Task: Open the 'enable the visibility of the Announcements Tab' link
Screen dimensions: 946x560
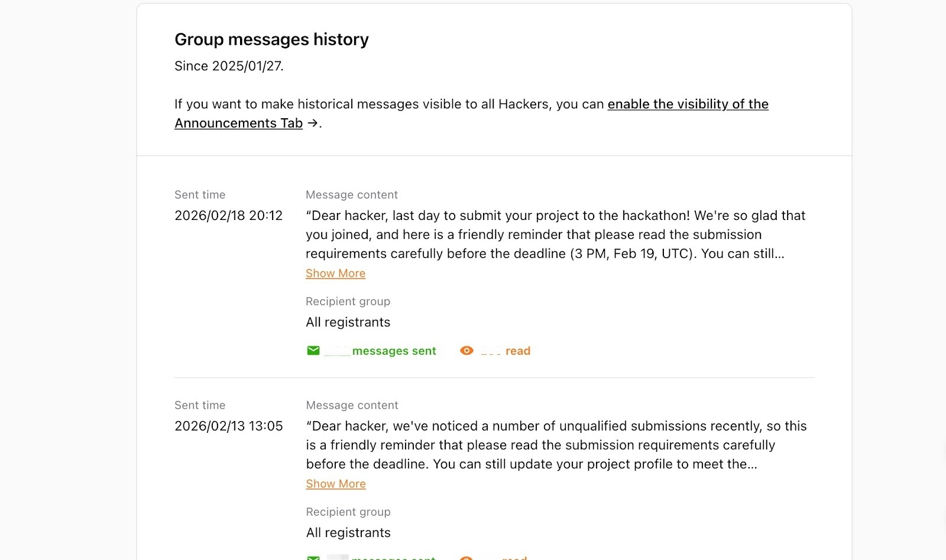Action: pos(688,104)
